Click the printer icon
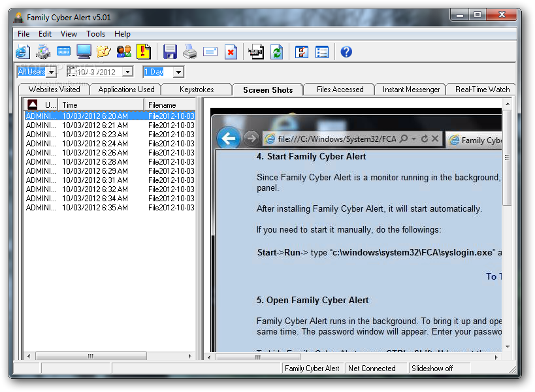 pos(189,52)
